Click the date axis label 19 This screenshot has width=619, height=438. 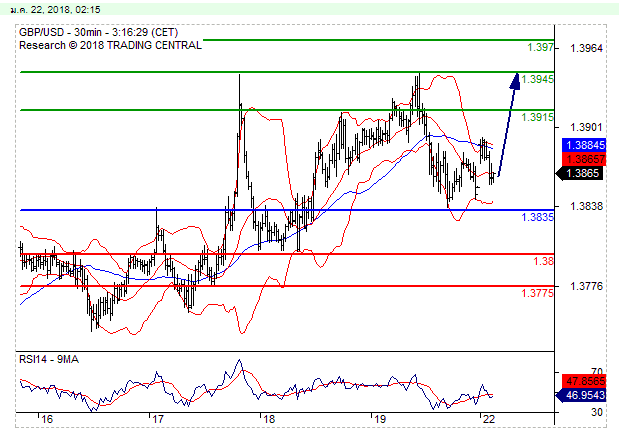(380, 419)
